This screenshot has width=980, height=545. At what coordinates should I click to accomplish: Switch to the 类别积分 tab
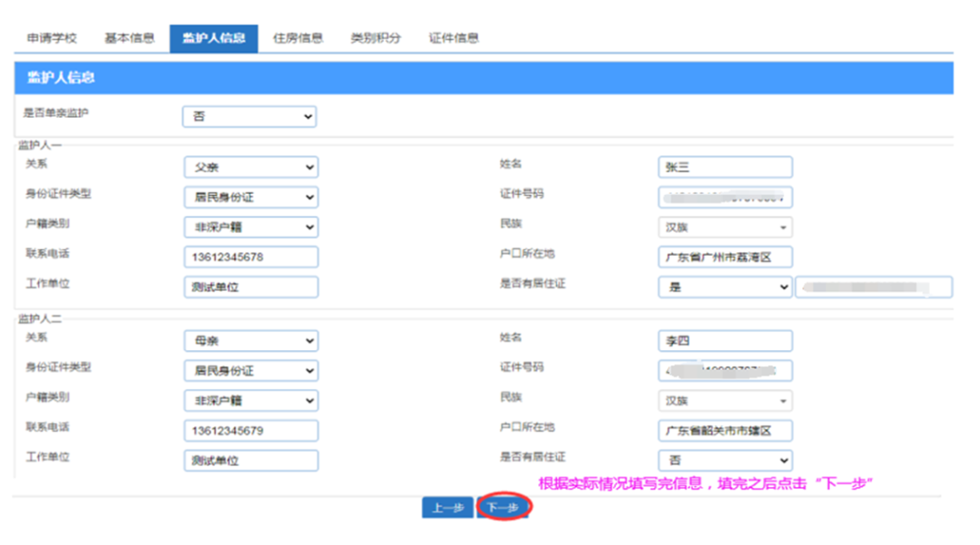tap(377, 37)
